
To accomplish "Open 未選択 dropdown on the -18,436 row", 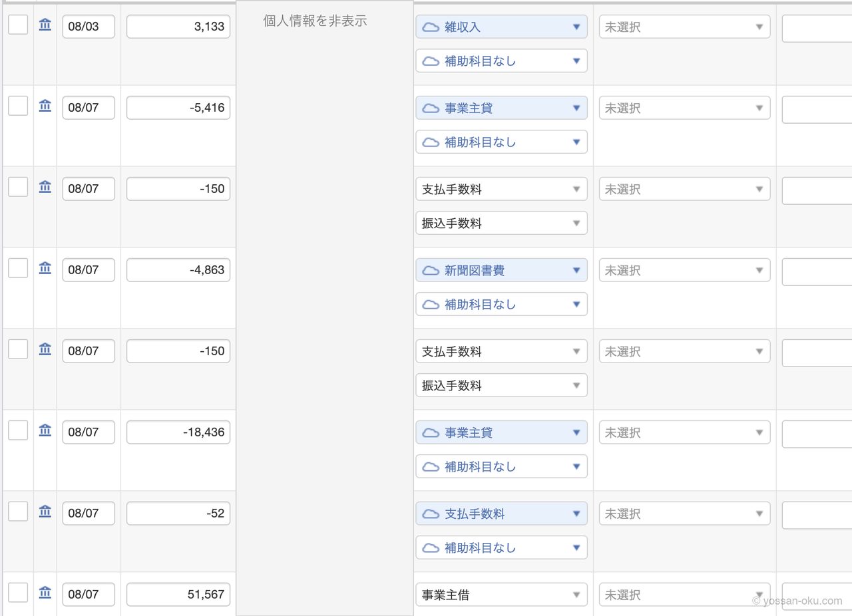I will 684,433.
